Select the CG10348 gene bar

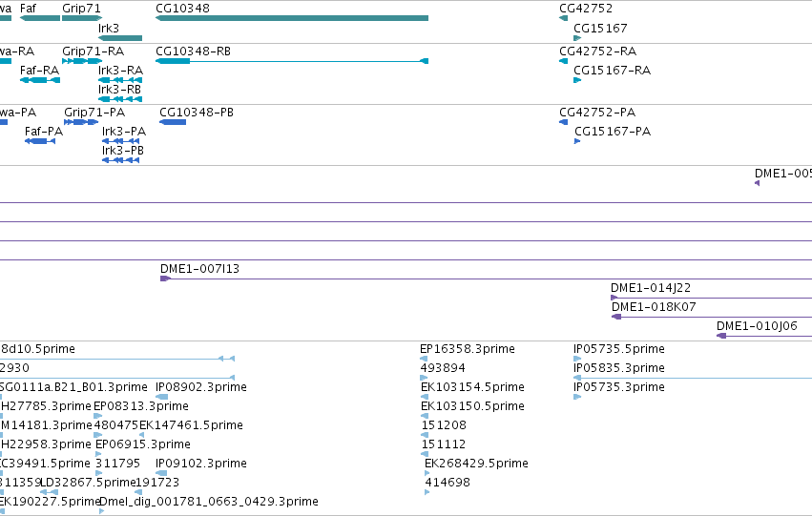coord(292,18)
